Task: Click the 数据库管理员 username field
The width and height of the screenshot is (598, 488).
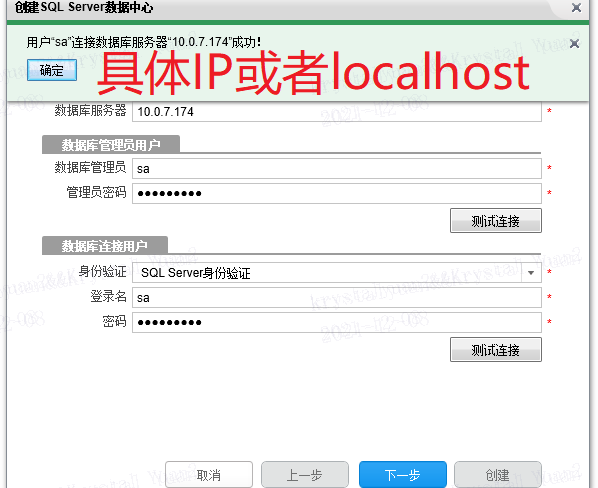Action: click(x=337, y=169)
